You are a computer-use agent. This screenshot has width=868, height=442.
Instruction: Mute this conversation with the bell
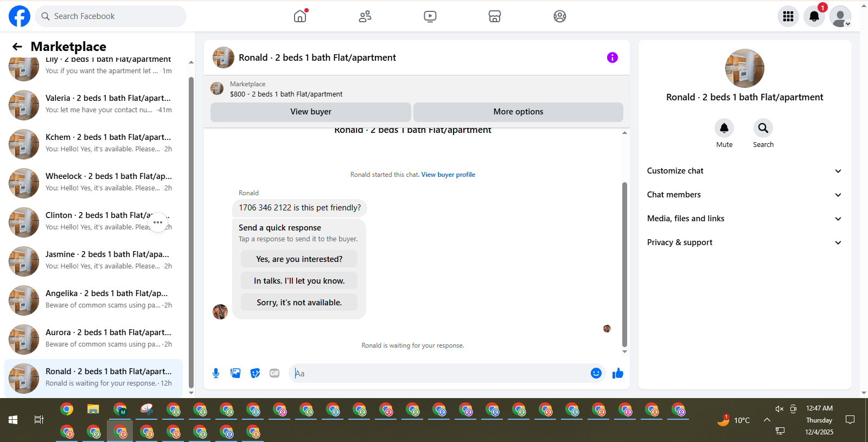point(724,128)
